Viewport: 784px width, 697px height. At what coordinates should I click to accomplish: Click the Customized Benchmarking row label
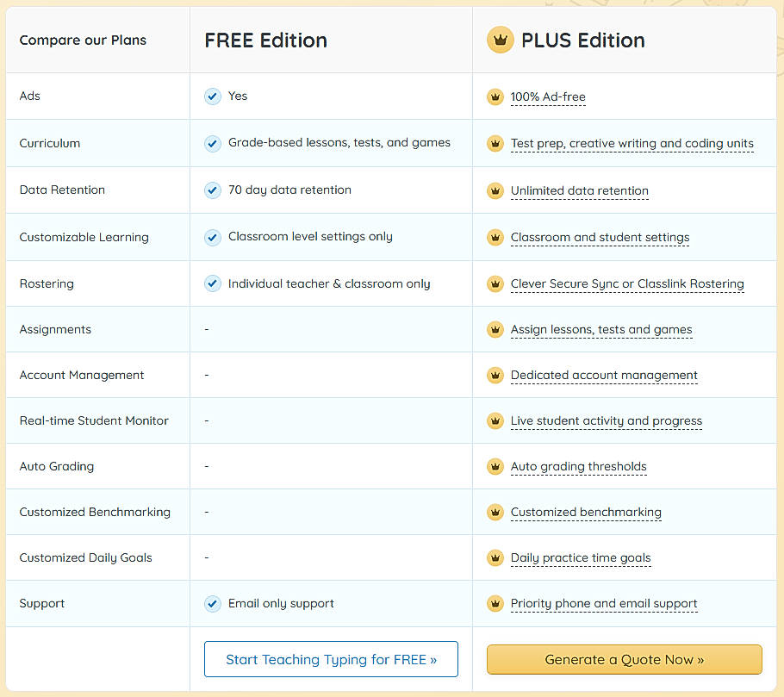click(95, 512)
